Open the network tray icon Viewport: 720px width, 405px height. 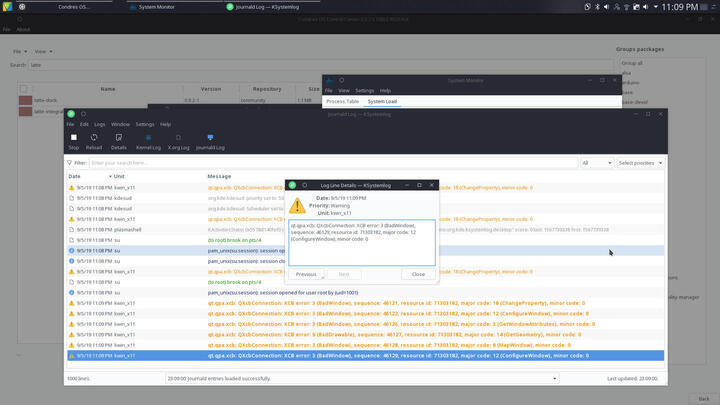coord(626,7)
